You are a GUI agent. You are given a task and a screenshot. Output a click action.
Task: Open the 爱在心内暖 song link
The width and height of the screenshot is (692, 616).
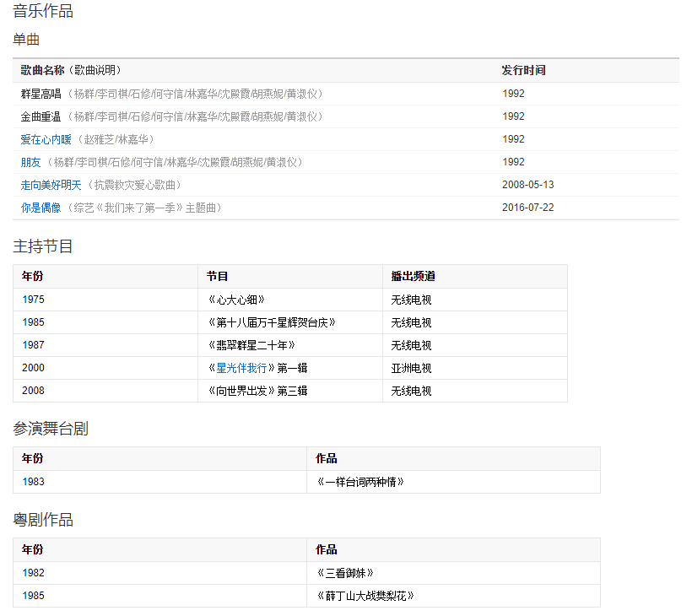pyautogui.click(x=46, y=139)
